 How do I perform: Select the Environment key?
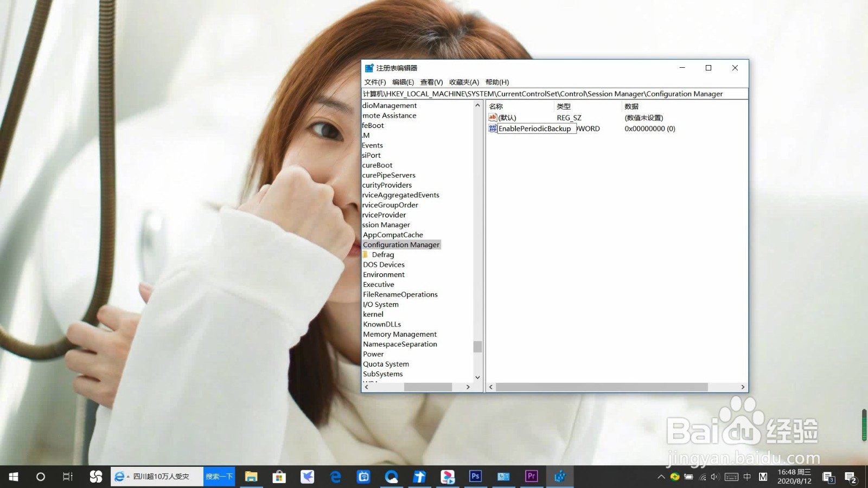point(384,275)
